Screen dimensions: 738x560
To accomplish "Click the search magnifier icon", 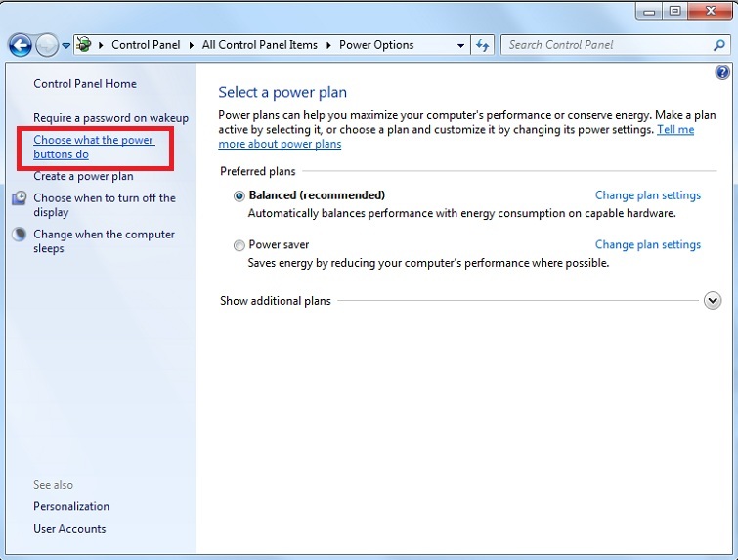I will click(720, 45).
